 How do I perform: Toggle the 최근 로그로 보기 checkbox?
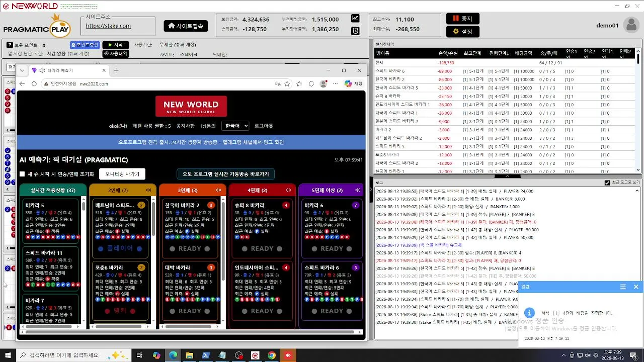point(607,183)
